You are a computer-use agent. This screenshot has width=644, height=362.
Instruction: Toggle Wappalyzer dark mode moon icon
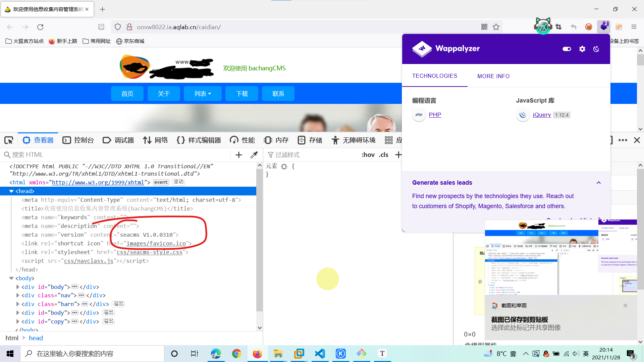pos(596,49)
